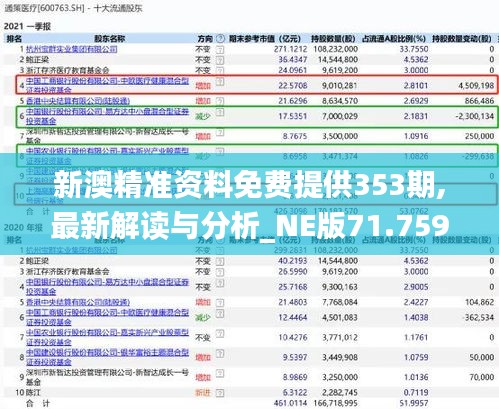
Task: Click the 占流通A股比例(%) column header in 2020 table
Action: 394,240
